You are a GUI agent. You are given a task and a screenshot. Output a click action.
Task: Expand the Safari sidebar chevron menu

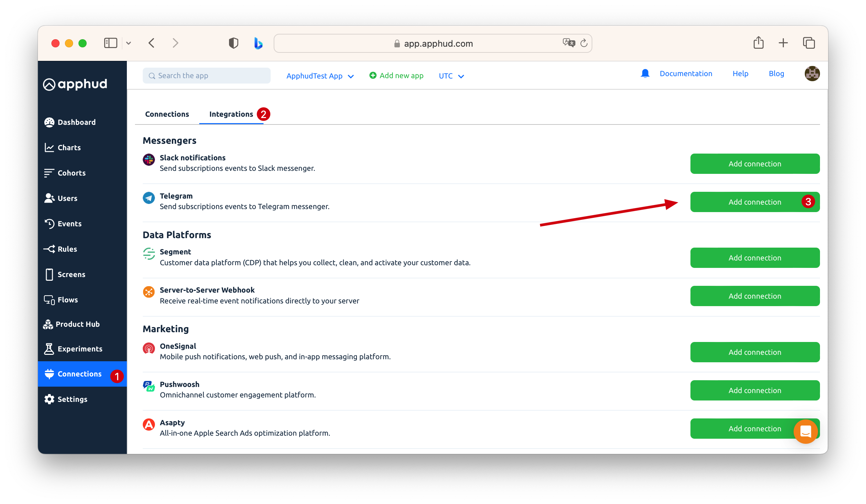coord(129,43)
